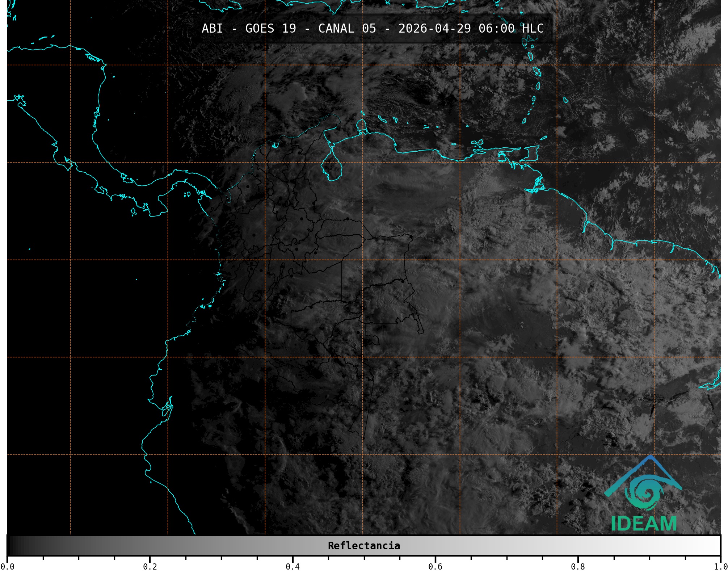The height and width of the screenshot is (571, 728).
Task: Click the IDEAM green text logo
Action: (644, 524)
